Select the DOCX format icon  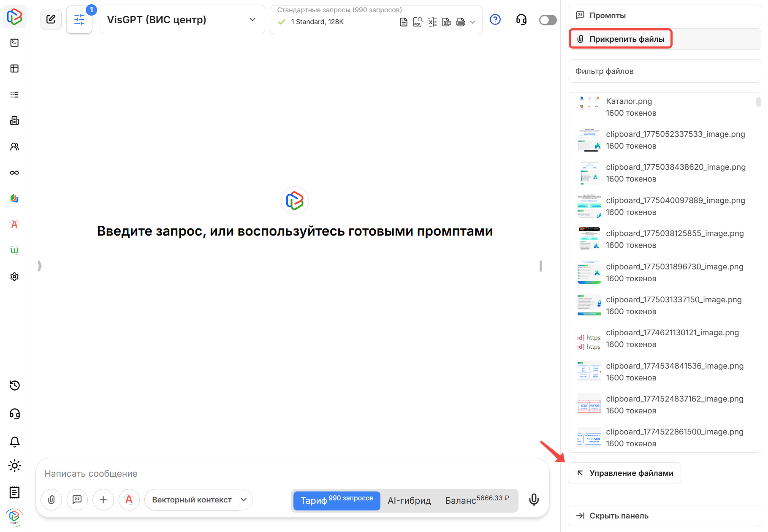pos(460,22)
